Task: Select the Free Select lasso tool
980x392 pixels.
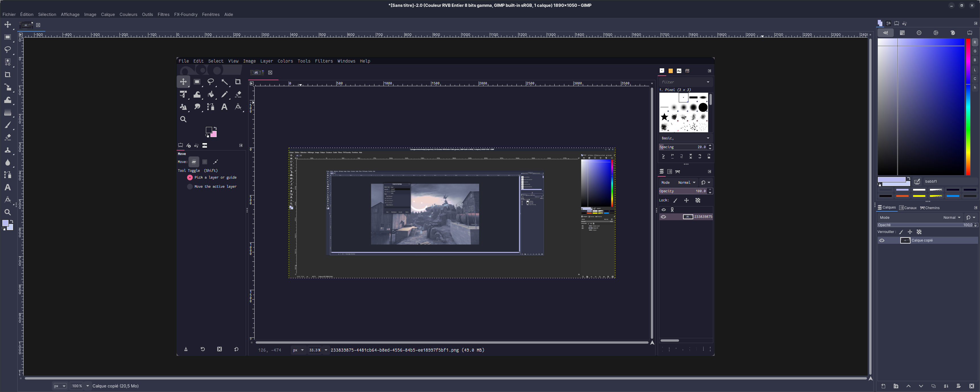Action: point(8,50)
